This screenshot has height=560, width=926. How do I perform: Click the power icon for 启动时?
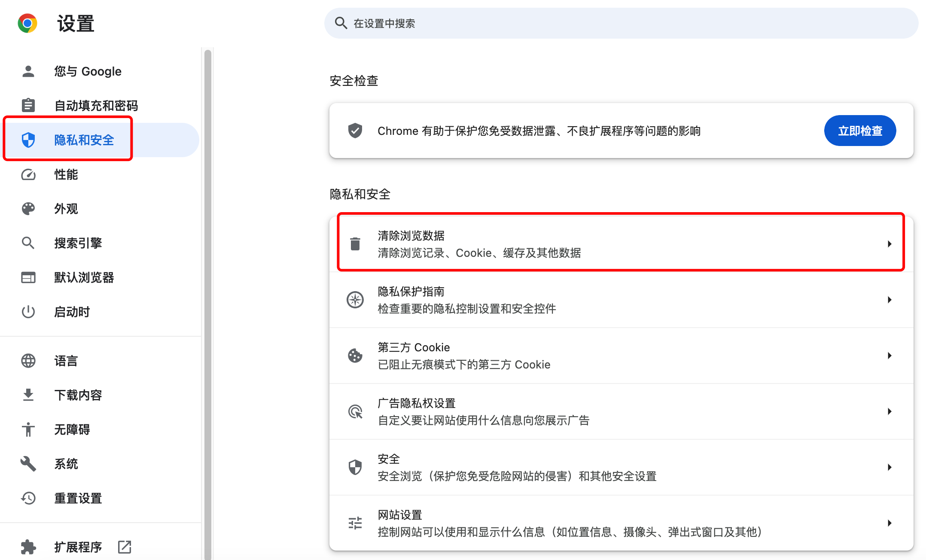pyautogui.click(x=28, y=312)
